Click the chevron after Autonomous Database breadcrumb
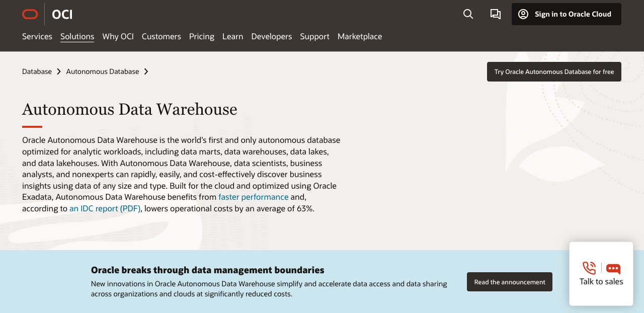 [146, 71]
